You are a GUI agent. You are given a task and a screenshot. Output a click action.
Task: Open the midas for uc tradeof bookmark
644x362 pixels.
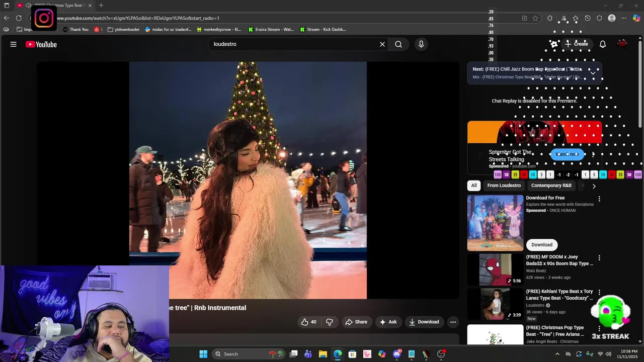168,30
